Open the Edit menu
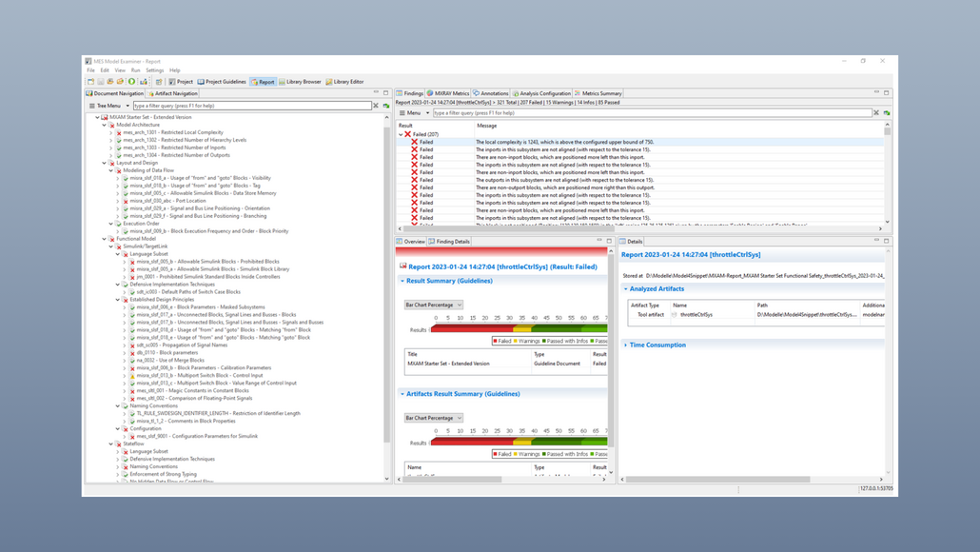This screenshot has height=552, width=980. coord(105,70)
